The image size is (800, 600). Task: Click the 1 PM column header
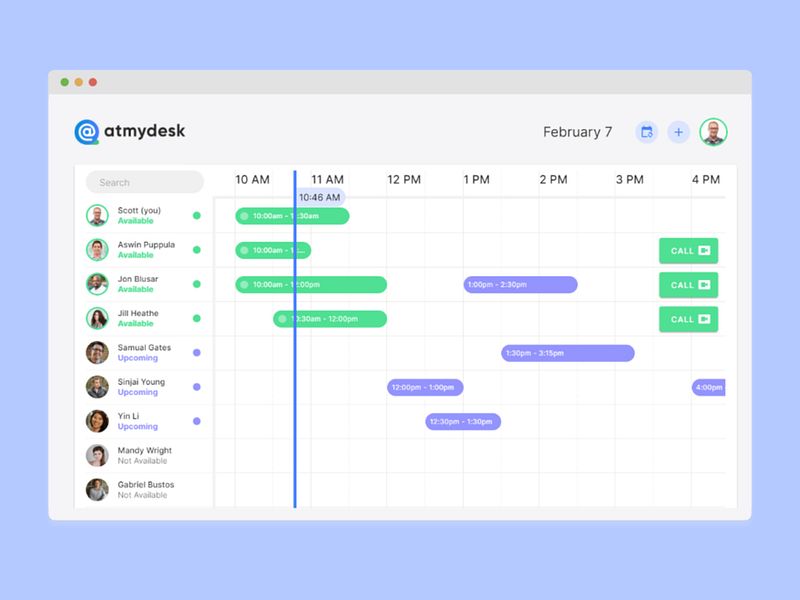(x=477, y=180)
